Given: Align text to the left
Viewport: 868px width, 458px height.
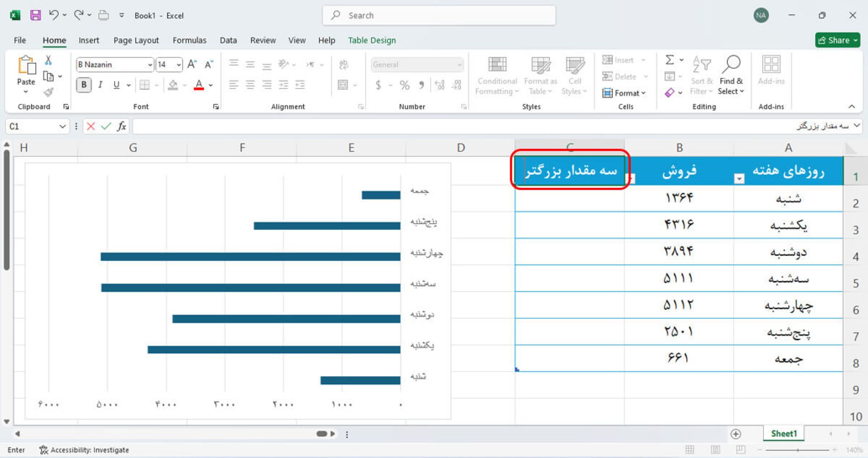Looking at the screenshot, I should 233,84.
